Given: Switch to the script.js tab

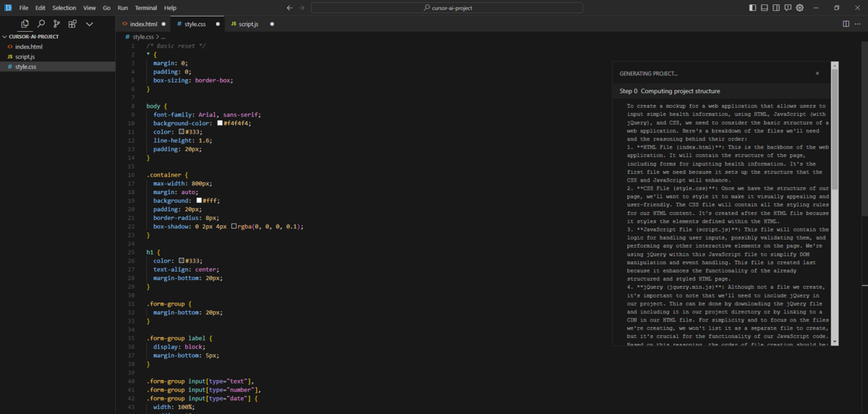Looking at the screenshot, I should 252,24.
